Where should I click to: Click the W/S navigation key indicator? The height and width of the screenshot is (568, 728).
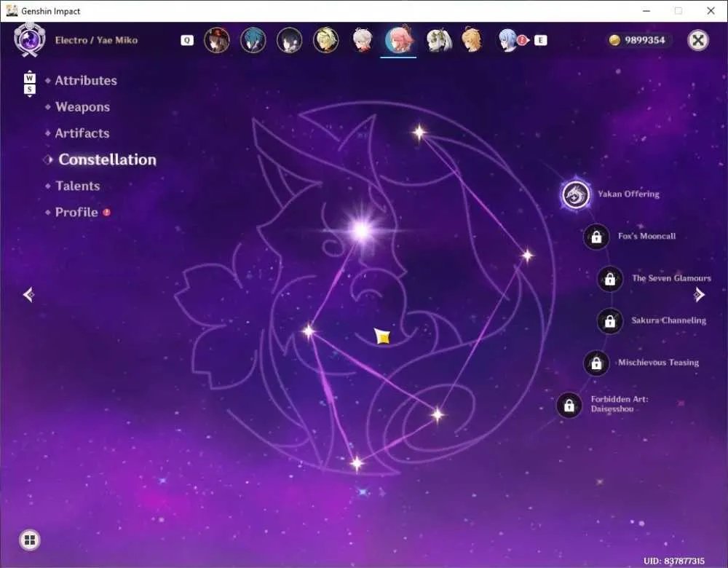coord(29,84)
